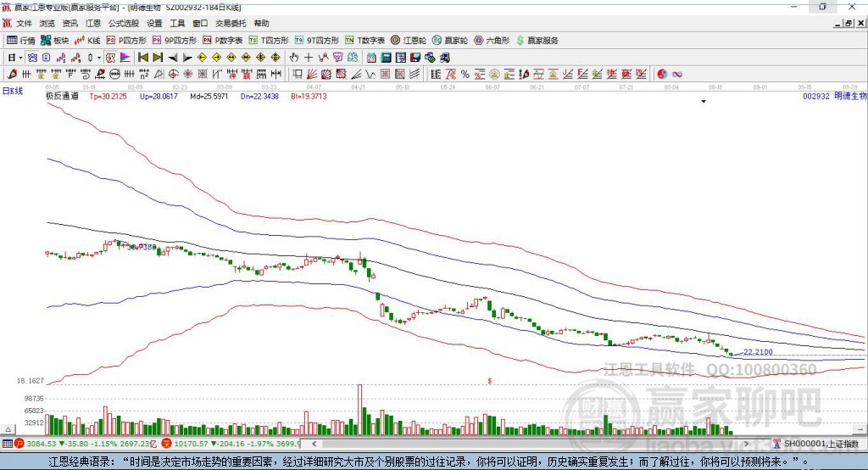Open the 行情 quotes view
This screenshot has height=470, width=868.
point(21,40)
